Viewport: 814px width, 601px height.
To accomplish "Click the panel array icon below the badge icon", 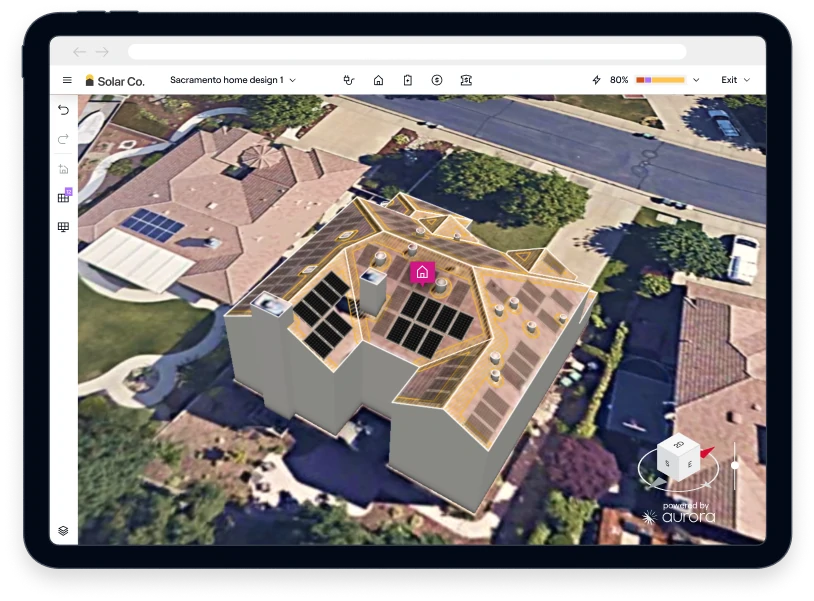I will point(63,226).
